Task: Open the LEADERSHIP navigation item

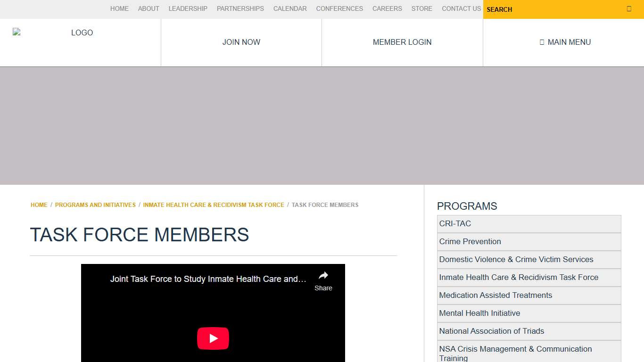Action: click(188, 8)
